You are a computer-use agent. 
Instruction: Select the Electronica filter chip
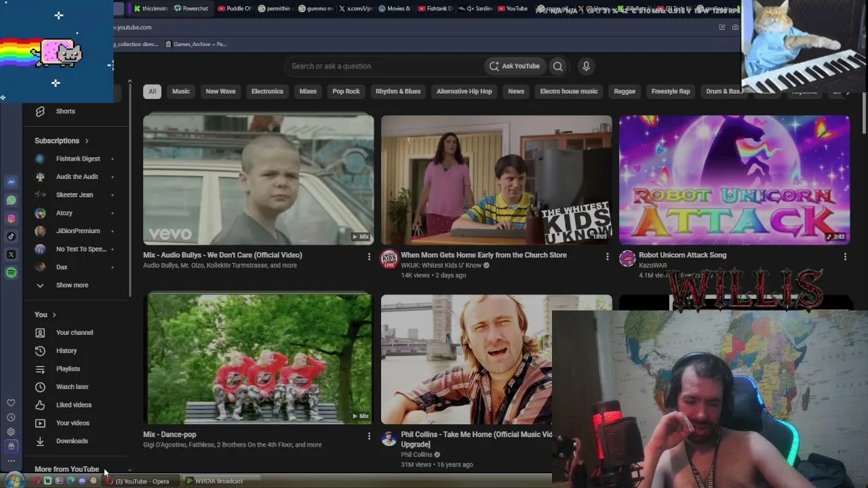coord(267,91)
